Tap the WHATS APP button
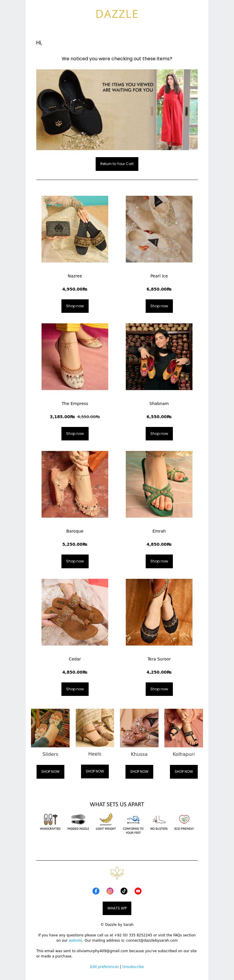 (x=117, y=908)
